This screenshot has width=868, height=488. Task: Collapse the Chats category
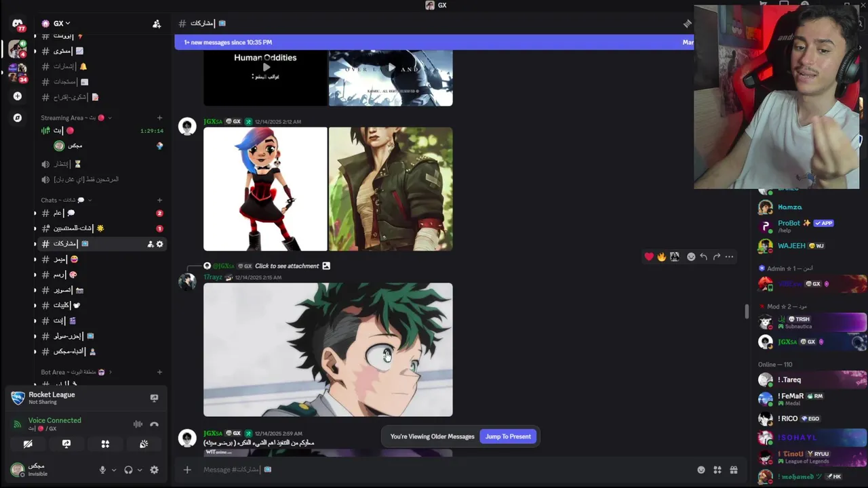pyautogui.click(x=66, y=200)
